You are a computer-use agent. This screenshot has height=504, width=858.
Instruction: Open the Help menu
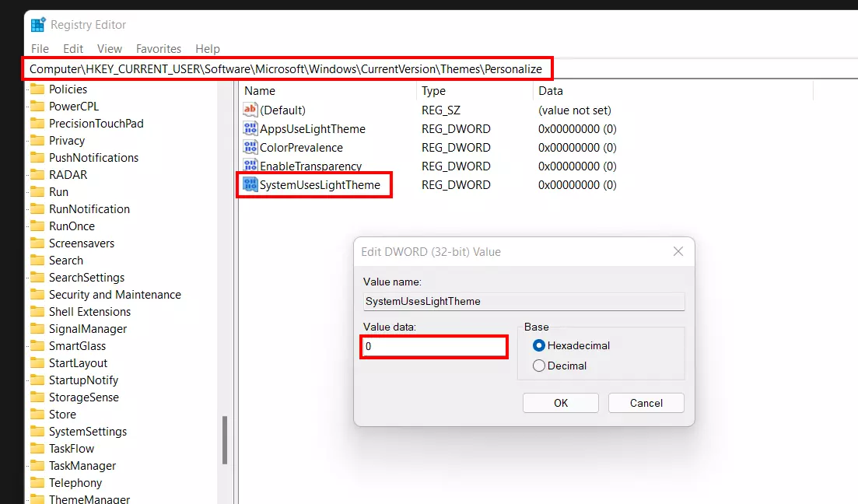[208, 49]
